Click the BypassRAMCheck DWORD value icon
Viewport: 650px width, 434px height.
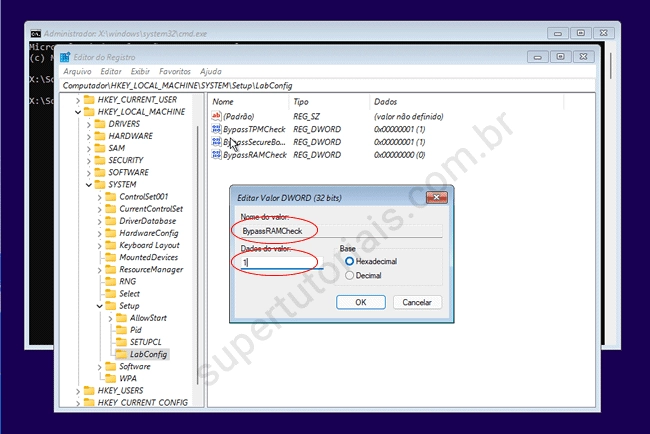click(x=216, y=155)
